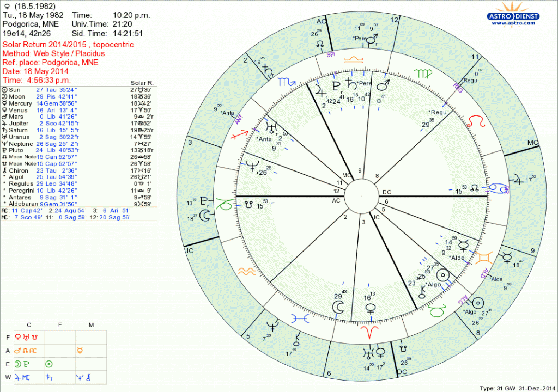Select the blue Pisces sign glyph

point(300,316)
